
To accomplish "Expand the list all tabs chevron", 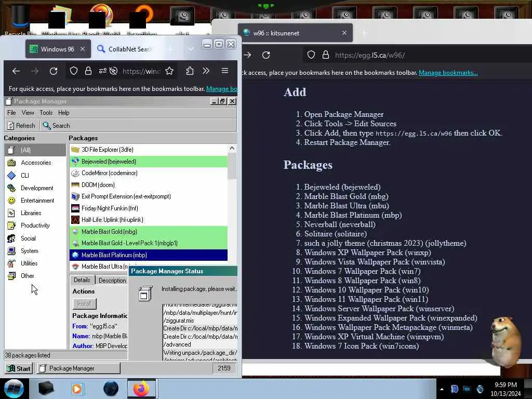I will 191,49.
